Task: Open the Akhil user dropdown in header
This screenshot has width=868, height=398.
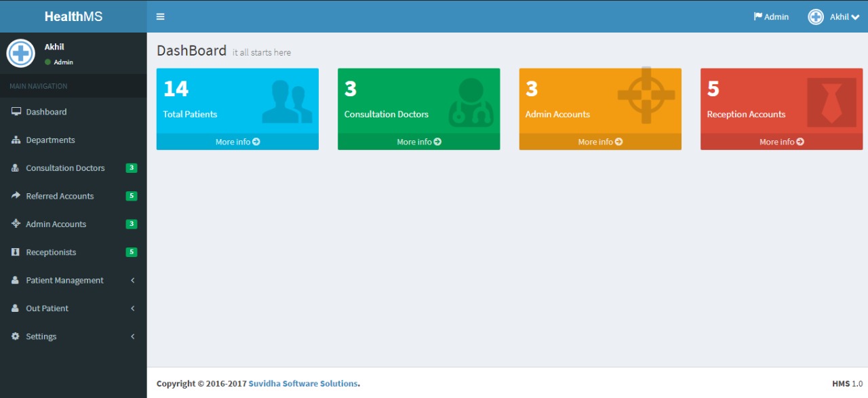Action: [x=834, y=17]
